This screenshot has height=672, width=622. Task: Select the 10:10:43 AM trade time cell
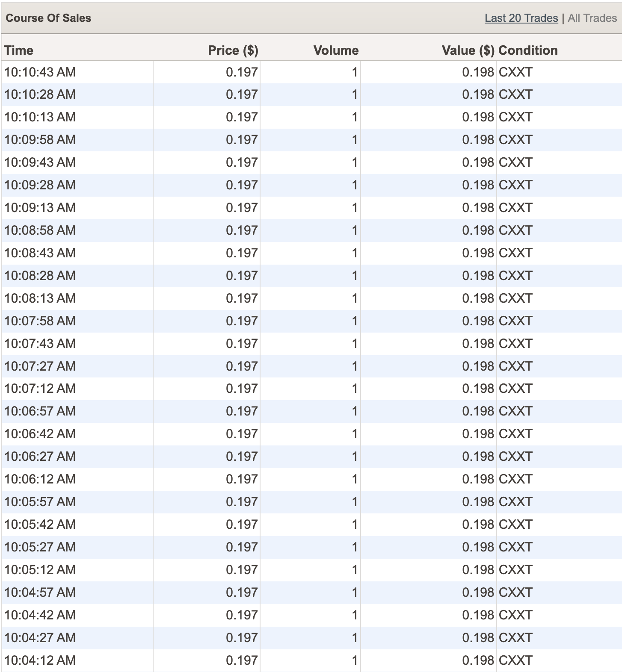click(40, 72)
